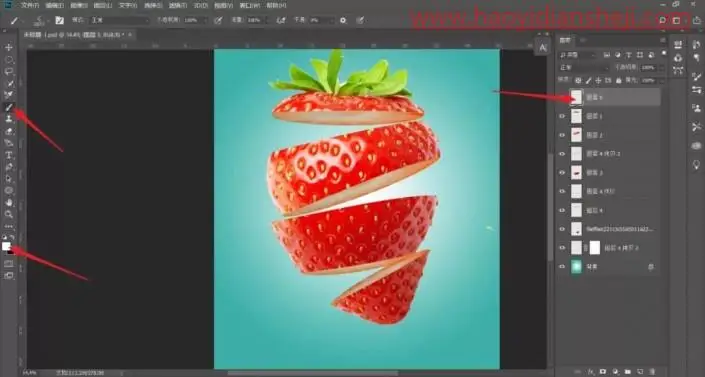Image resolution: width=705 pixels, height=377 pixels.
Task: Select the Brush tool
Action: [x=9, y=107]
